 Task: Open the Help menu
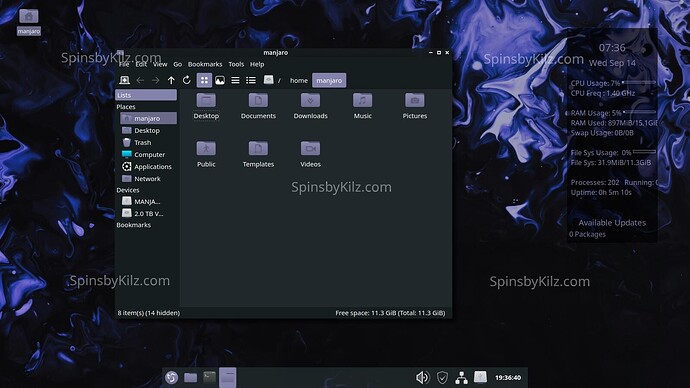(257, 64)
